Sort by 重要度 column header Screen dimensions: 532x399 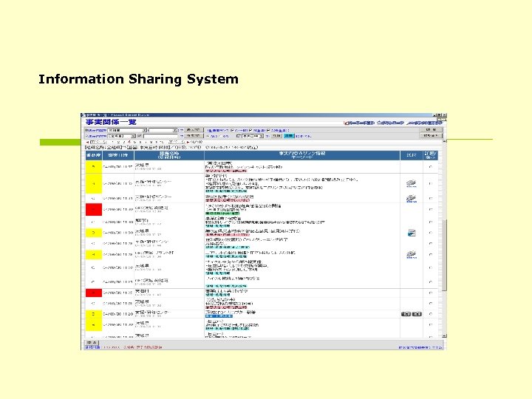click(94, 155)
